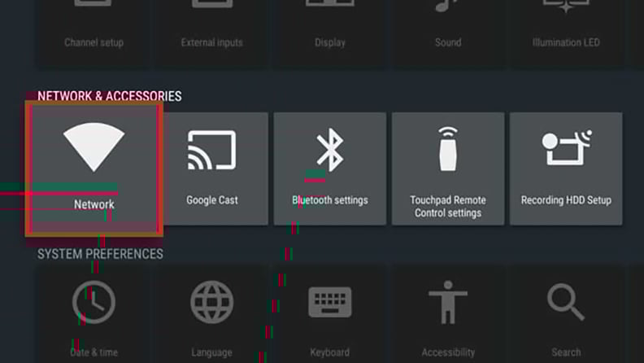Screen dimensions: 644x363
Task: Click the Recording HDD Setup label
Action: pos(566,200)
